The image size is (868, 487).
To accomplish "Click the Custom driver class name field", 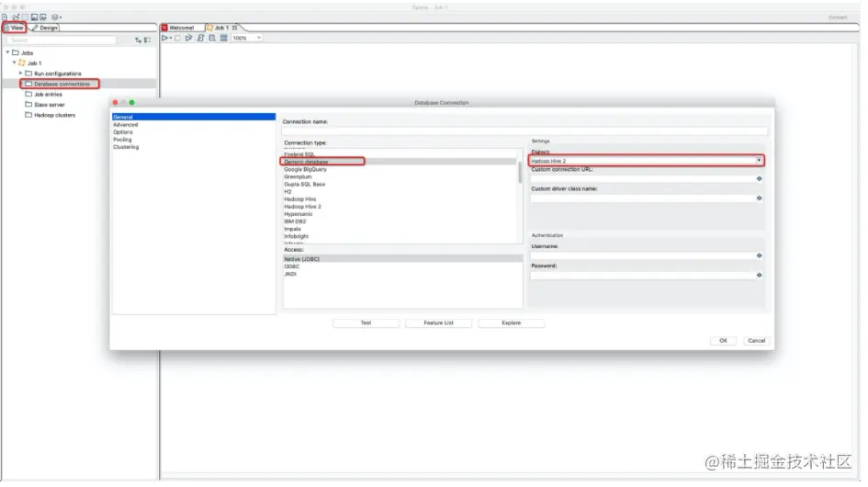I will (643, 198).
